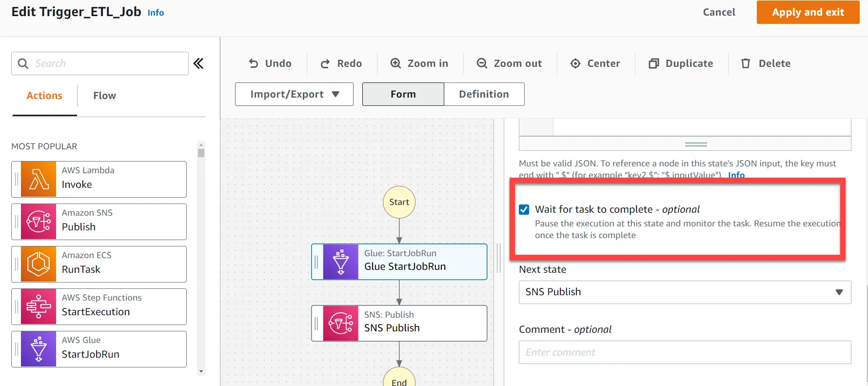Click the Zoom out magnifier icon

point(482,63)
